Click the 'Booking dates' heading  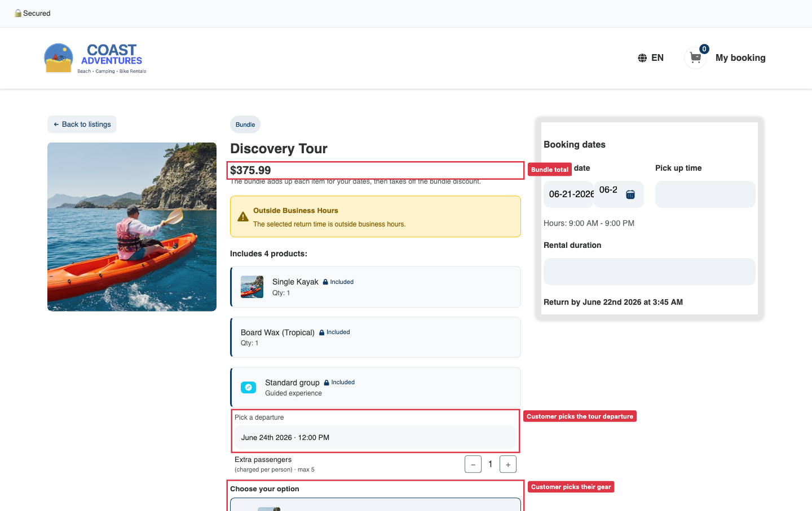click(x=575, y=145)
